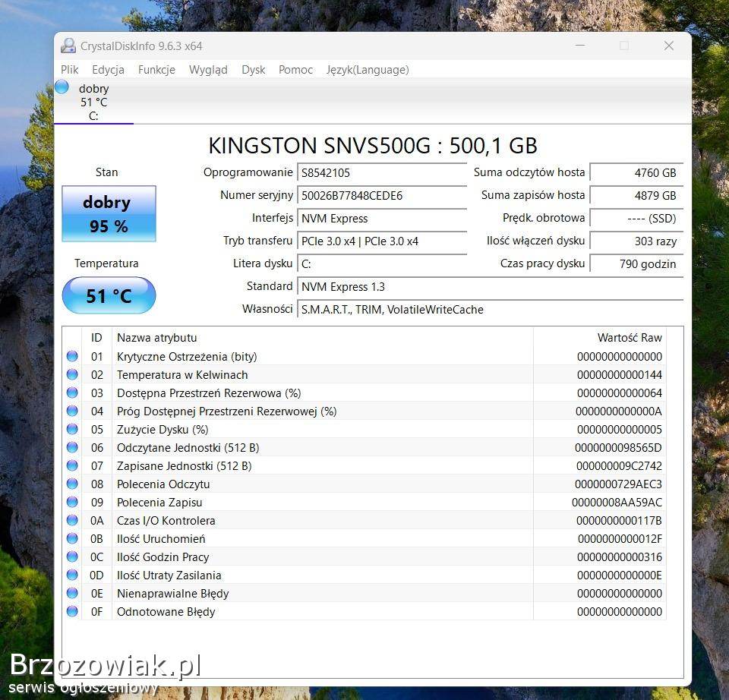Open the Dysk menu
The width and height of the screenshot is (729, 700).
point(254,70)
